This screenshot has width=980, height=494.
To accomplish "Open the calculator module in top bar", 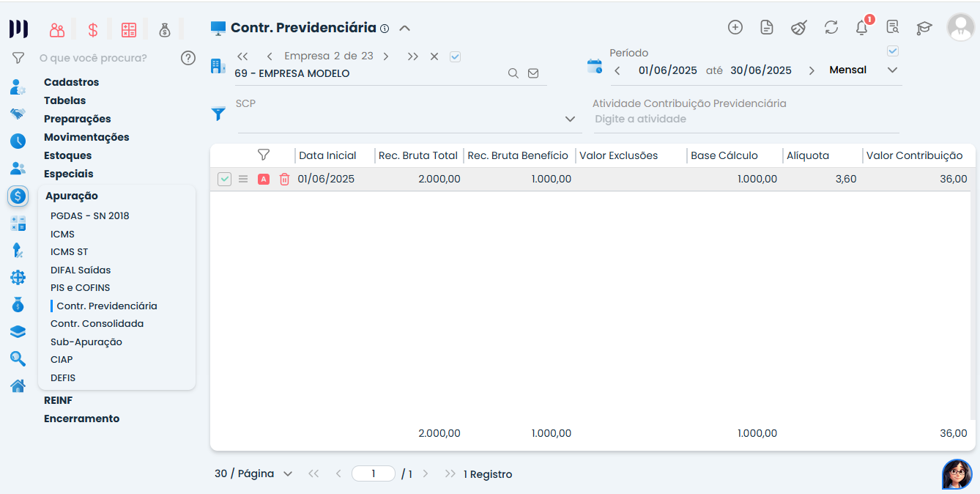I will (x=129, y=30).
